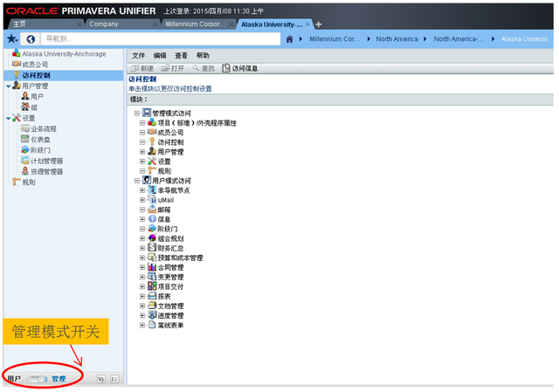
Task: Open the 文件 menu
Action: [x=138, y=56]
